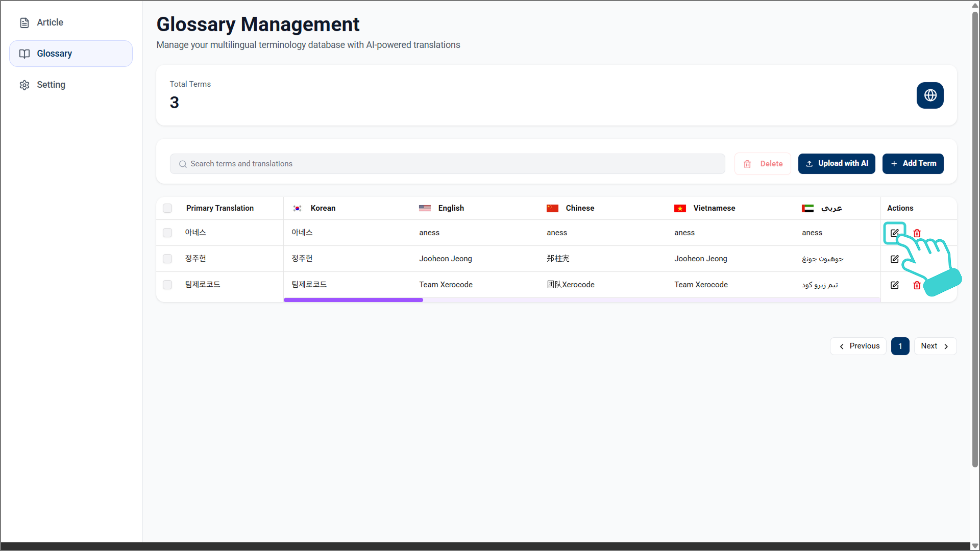Edit the 정주헌 term row
Image resolution: width=980 pixels, height=551 pixels.
pyautogui.click(x=894, y=259)
